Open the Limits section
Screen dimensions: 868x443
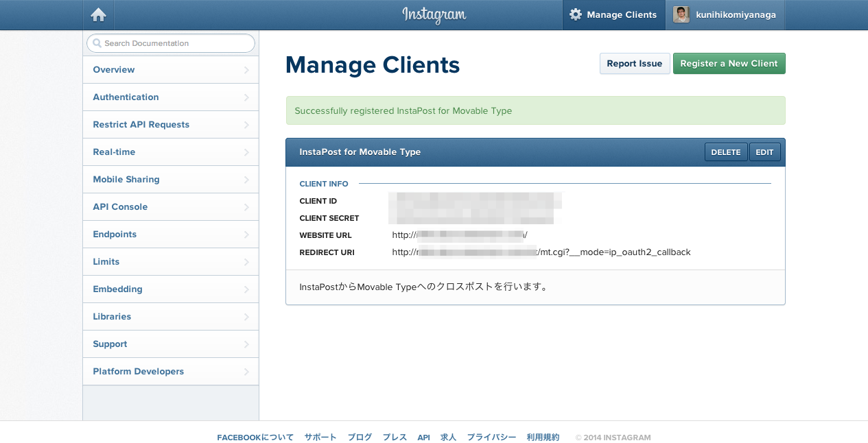[170, 262]
